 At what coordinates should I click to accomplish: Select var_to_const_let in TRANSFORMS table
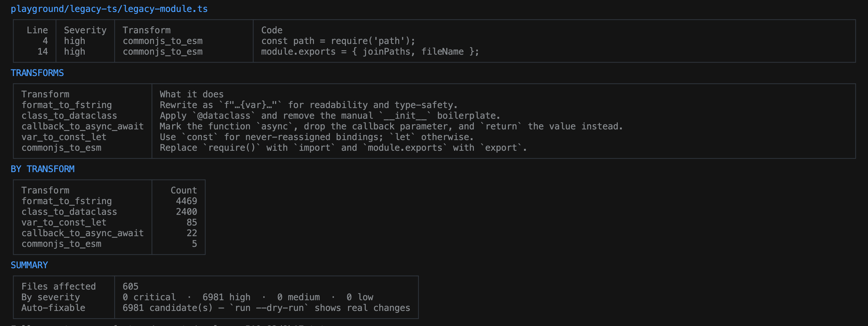64,137
